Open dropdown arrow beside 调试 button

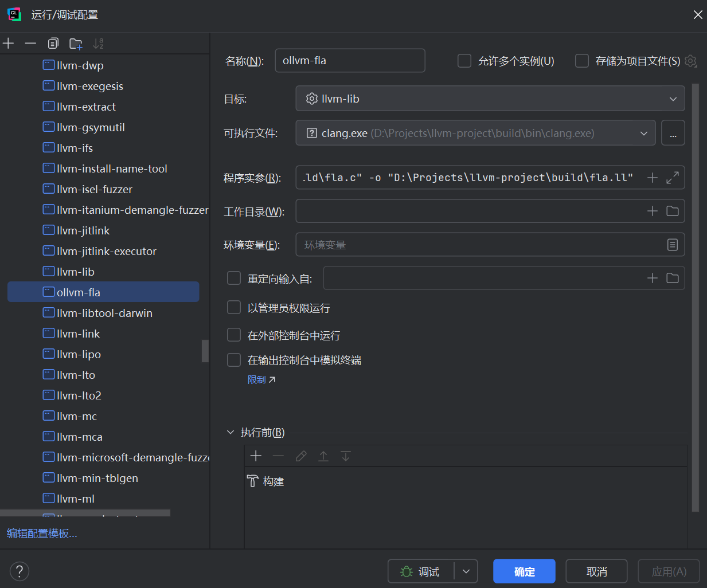tap(466, 571)
